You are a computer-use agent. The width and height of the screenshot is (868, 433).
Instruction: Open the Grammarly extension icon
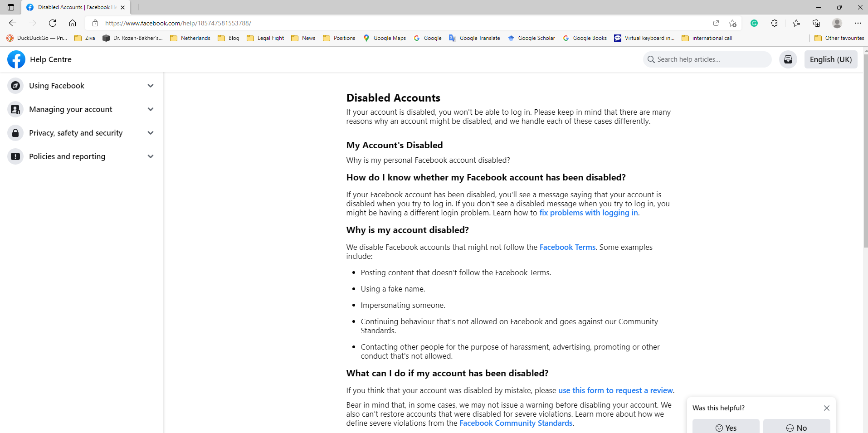coord(754,23)
